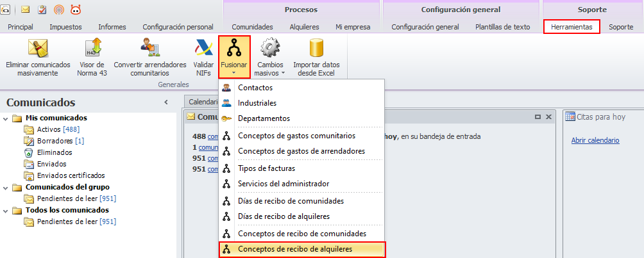644x258 pixels.
Task: Open the Informes tab
Action: [x=112, y=27]
